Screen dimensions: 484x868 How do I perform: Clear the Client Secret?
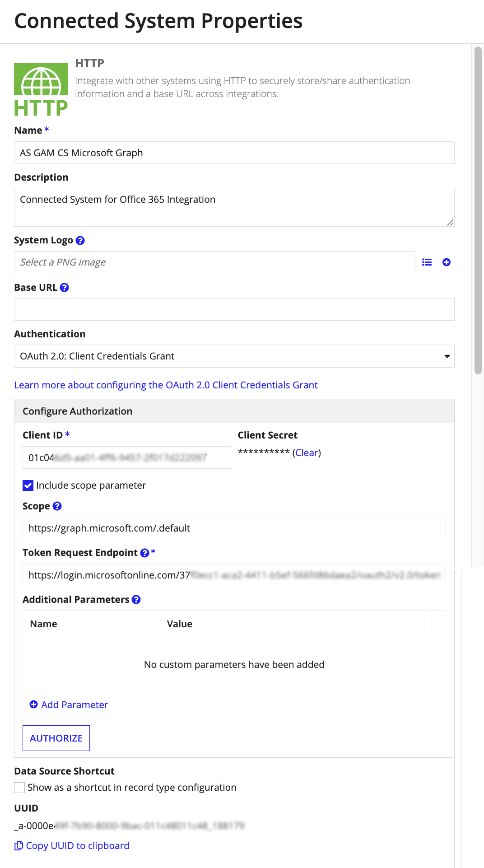pyautogui.click(x=307, y=453)
